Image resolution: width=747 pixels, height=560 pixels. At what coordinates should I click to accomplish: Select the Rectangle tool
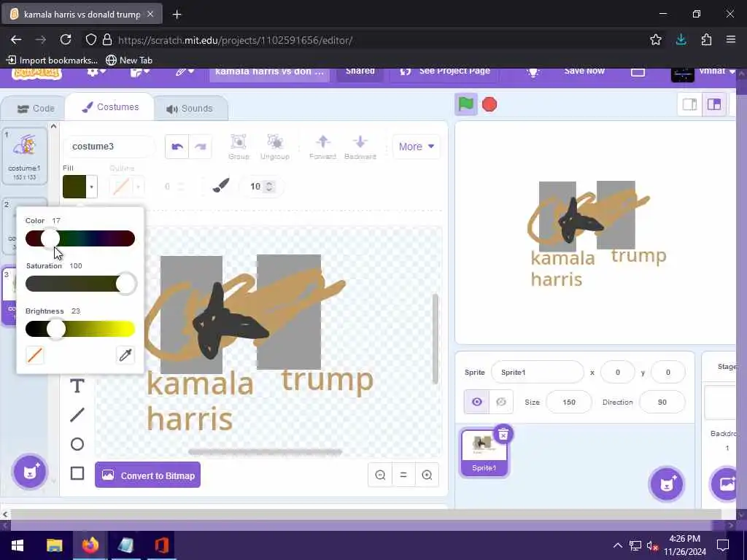77,473
